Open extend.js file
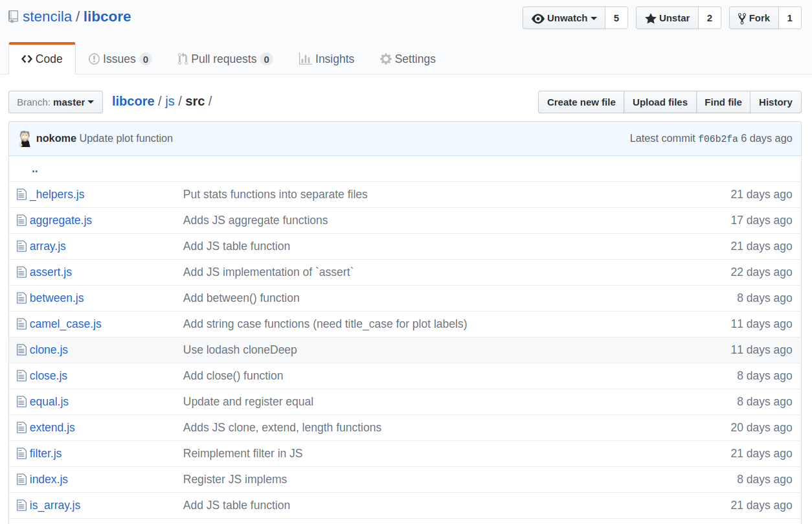The image size is (812, 524). tap(52, 427)
